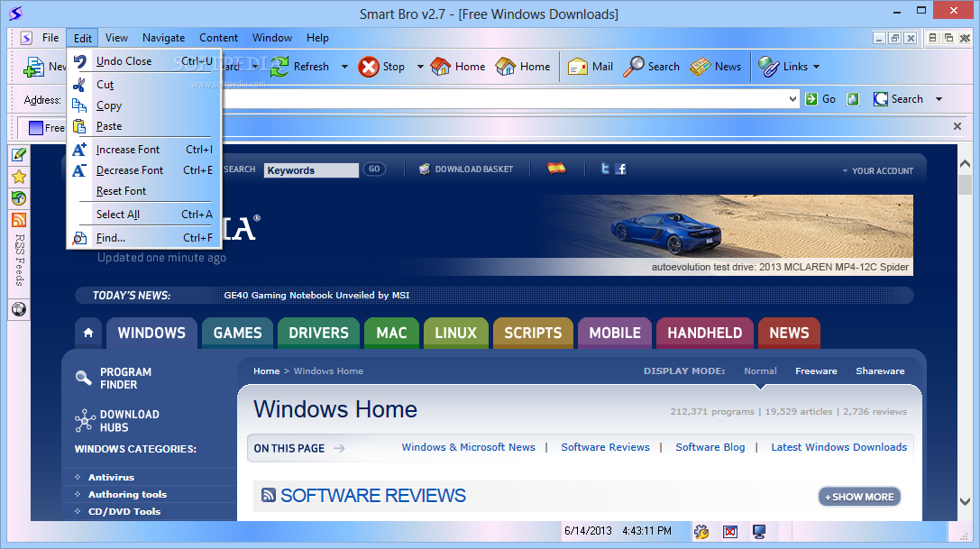Screen dimensions: 980x549
Task: Click the Increase Font A+ icon
Action: (x=79, y=150)
